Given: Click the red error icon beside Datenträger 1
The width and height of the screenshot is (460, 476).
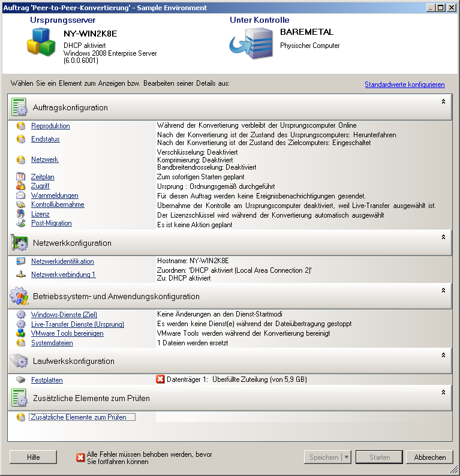Looking at the screenshot, I should (x=160, y=379).
